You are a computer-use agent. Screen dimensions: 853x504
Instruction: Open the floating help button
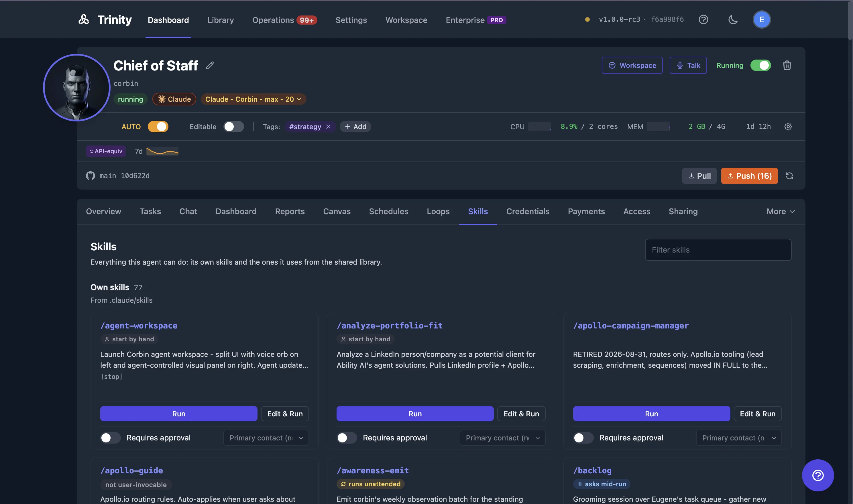pos(818,475)
